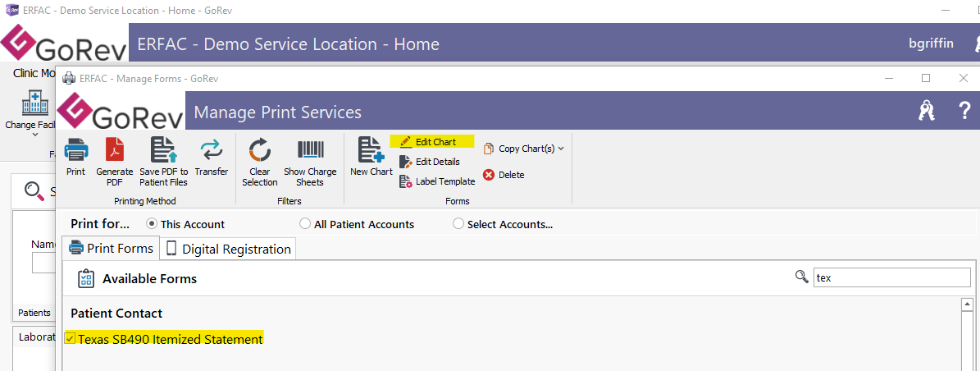The width and height of the screenshot is (980, 371).
Task: Switch to the Print Forms tab
Action: click(112, 249)
